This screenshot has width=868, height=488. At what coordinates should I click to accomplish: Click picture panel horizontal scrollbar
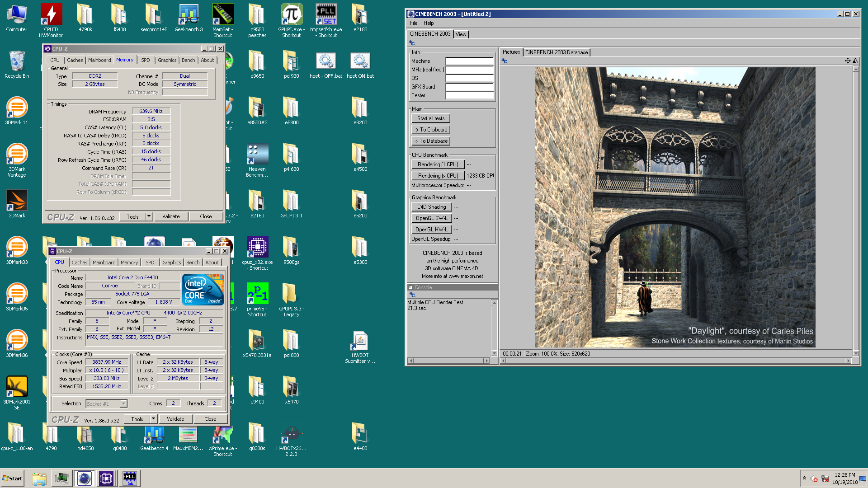(x=676, y=361)
